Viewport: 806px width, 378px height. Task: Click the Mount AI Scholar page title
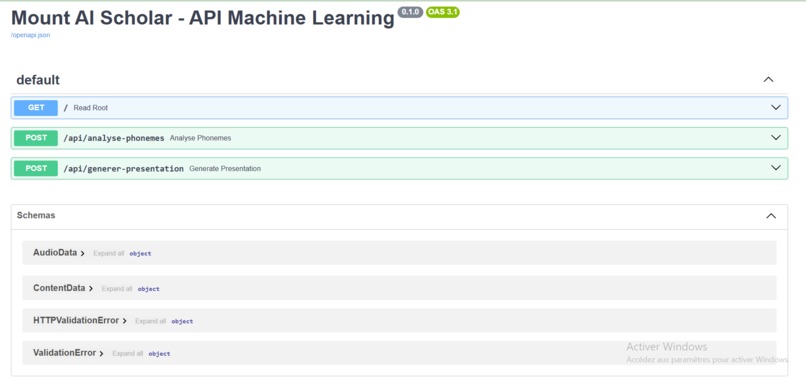(203, 18)
